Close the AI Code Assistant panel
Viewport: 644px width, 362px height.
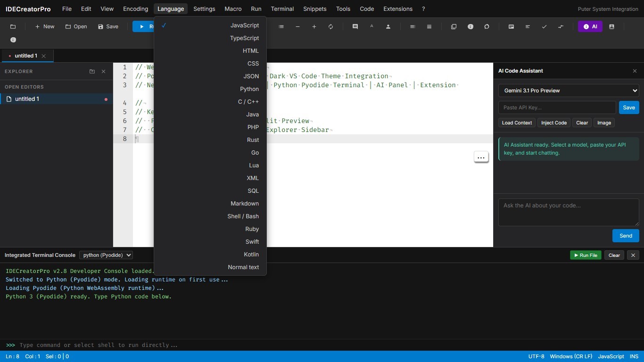[635, 71]
